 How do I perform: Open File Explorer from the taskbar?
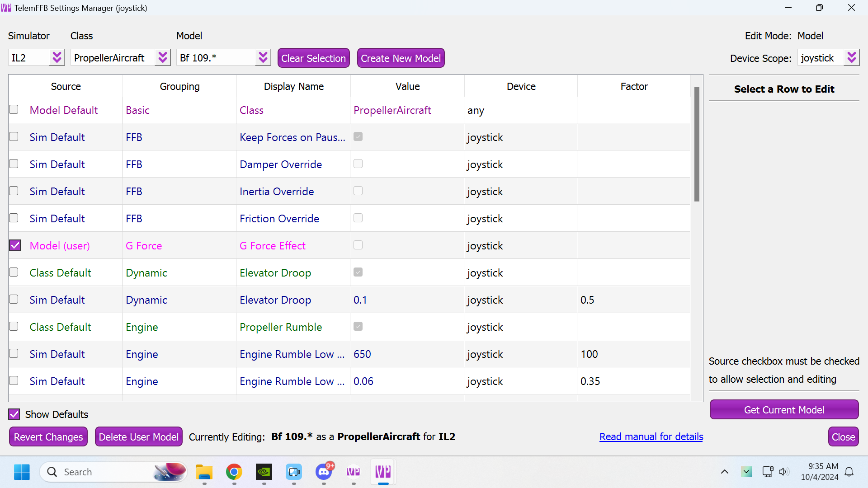[204, 472]
